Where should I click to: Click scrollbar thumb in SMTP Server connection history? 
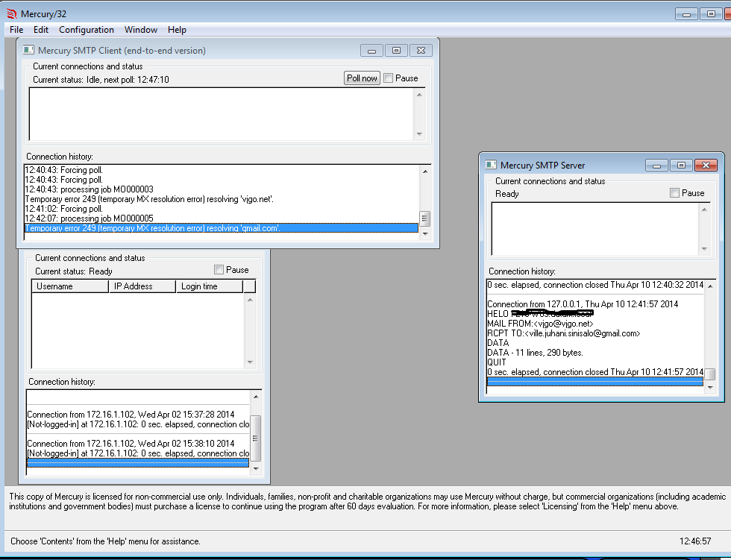(710, 374)
